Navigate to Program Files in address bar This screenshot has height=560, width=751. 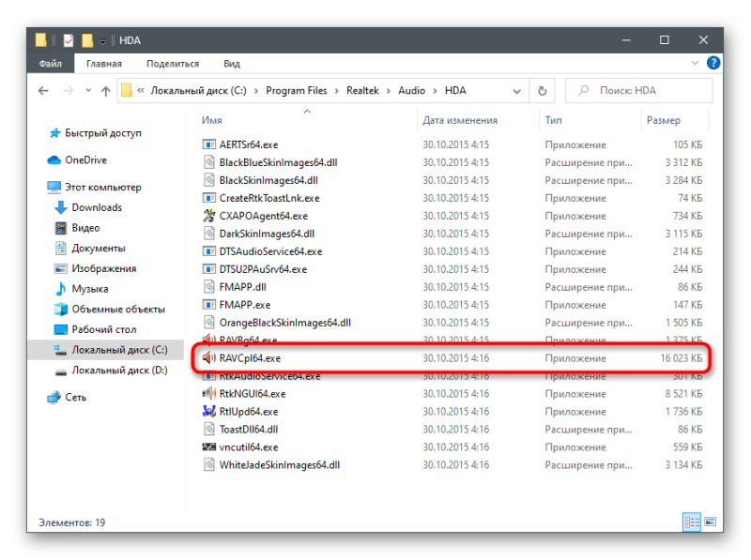[297, 90]
